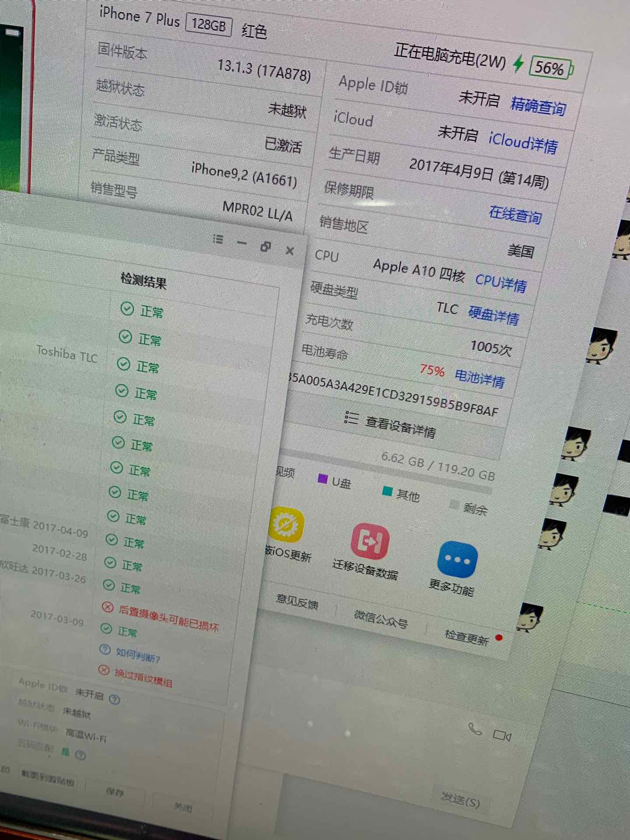
Task: Click the 56% battery indicator
Action: click(551, 68)
